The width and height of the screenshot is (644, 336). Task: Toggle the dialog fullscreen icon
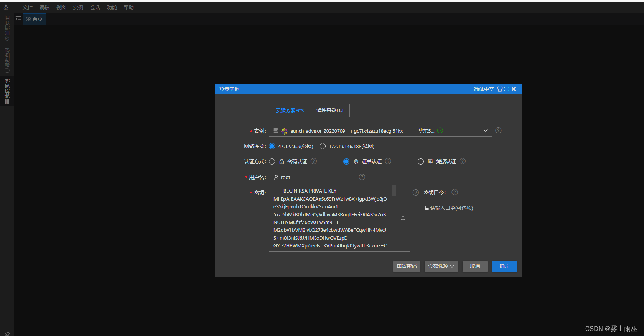click(x=507, y=89)
